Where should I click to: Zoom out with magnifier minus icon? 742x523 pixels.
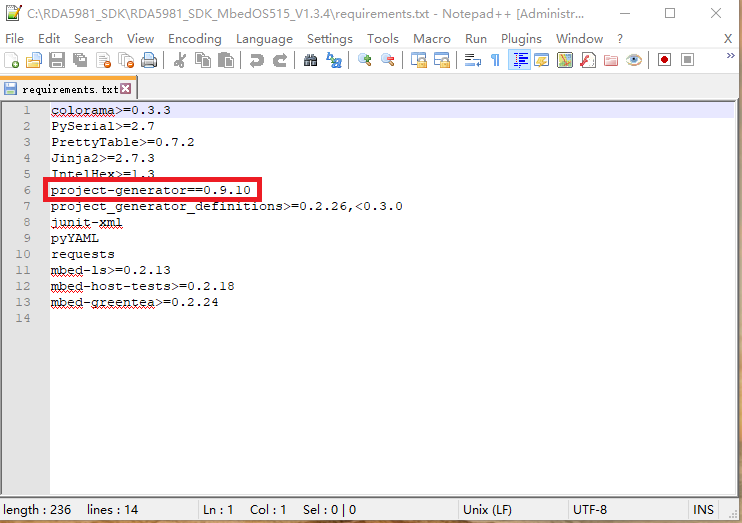[x=388, y=60]
